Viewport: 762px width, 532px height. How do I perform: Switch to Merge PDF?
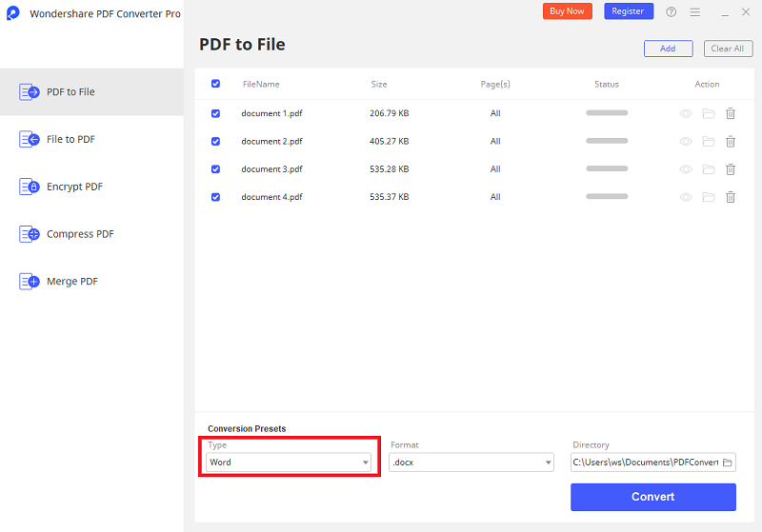coord(91,282)
